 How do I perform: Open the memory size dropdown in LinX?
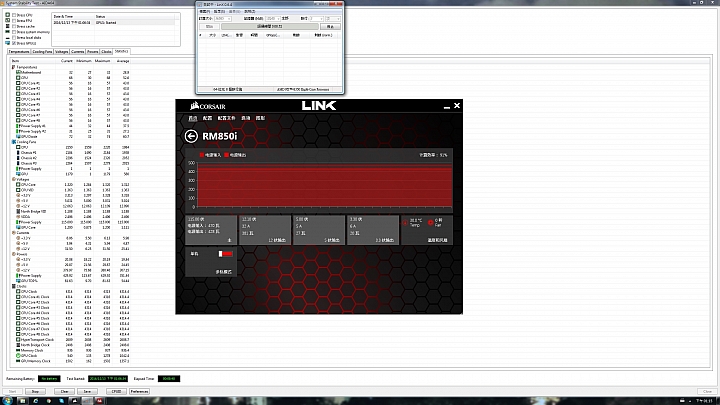272,18
